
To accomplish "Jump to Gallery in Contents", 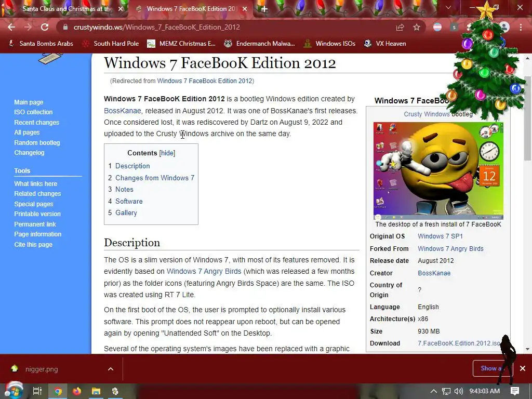I will tap(126, 212).
